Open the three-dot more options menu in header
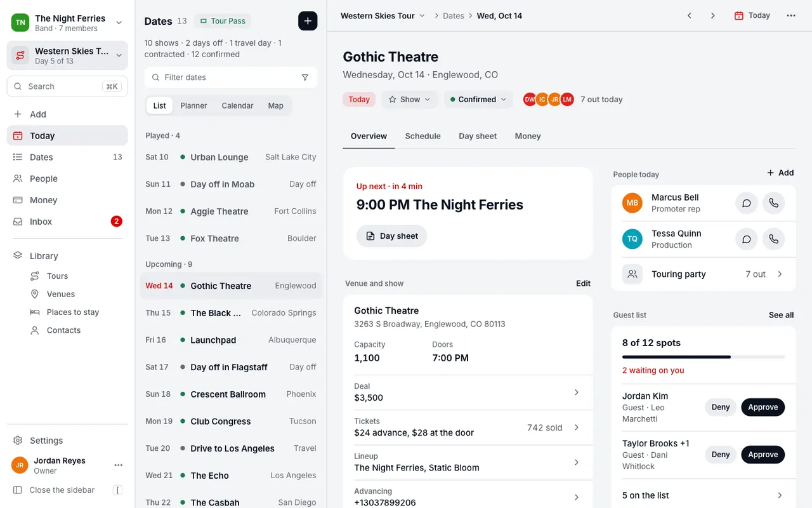 click(791, 16)
